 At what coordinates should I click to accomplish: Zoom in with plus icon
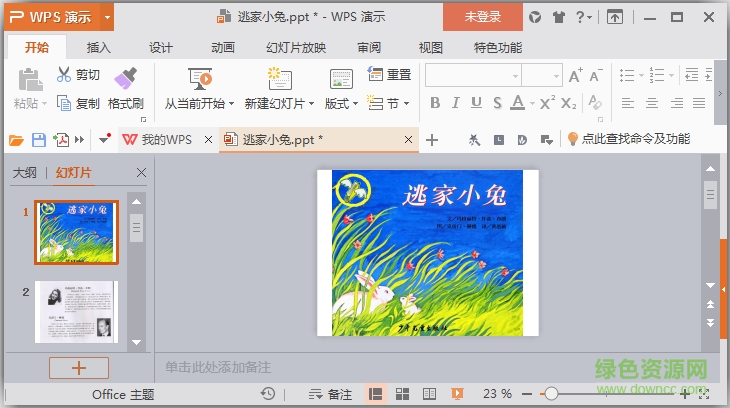[x=685, y=394]
